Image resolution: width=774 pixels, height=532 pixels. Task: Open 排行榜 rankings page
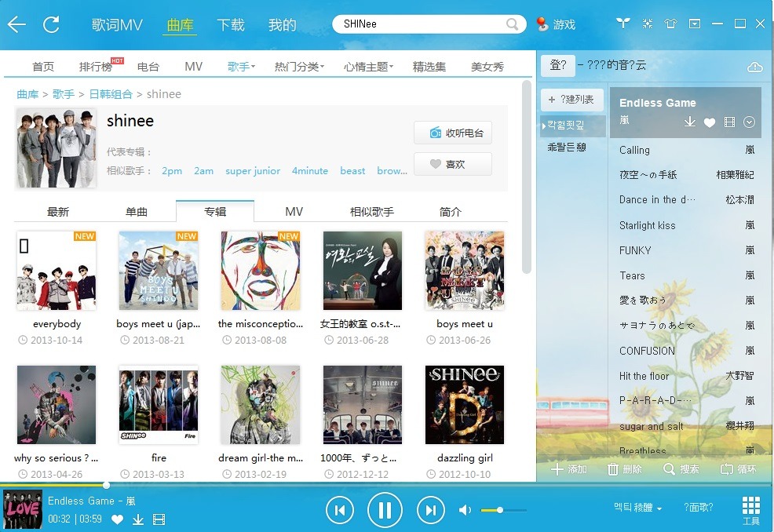coord(95,67)
